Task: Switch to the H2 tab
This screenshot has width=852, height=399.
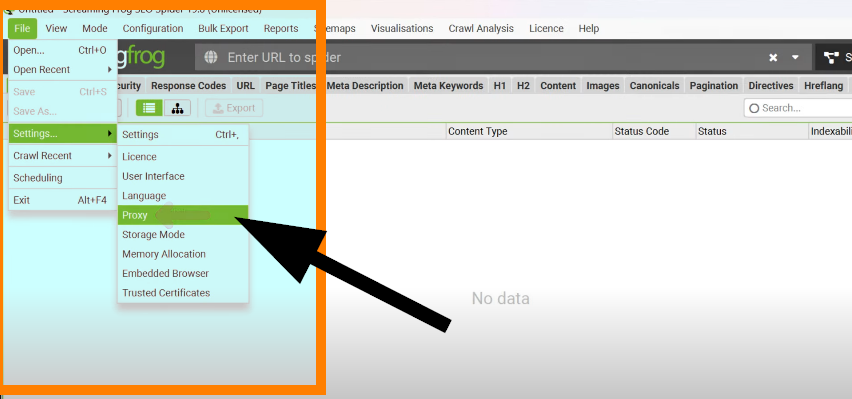Action: pos(523,85)
